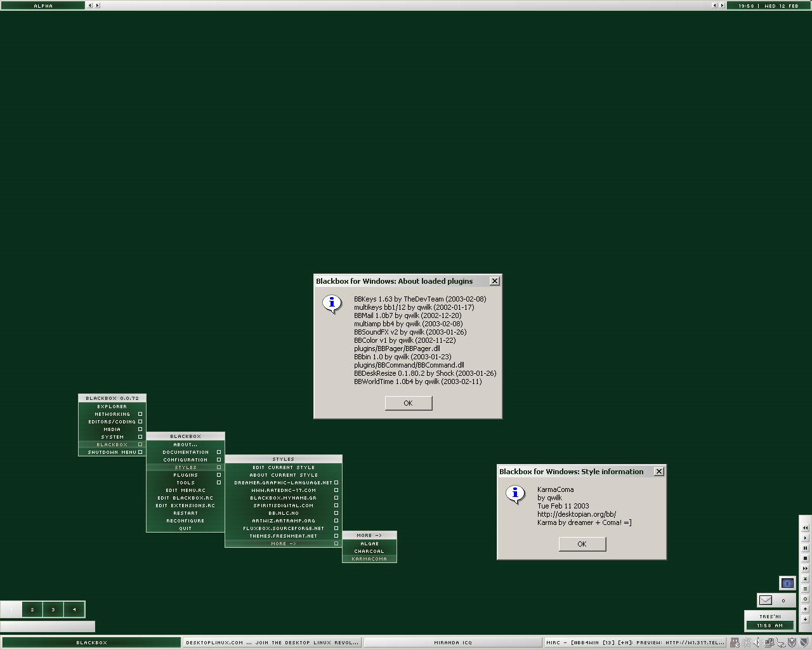Select Edit Current Style
812x650 pixels.
pos(283,467)
